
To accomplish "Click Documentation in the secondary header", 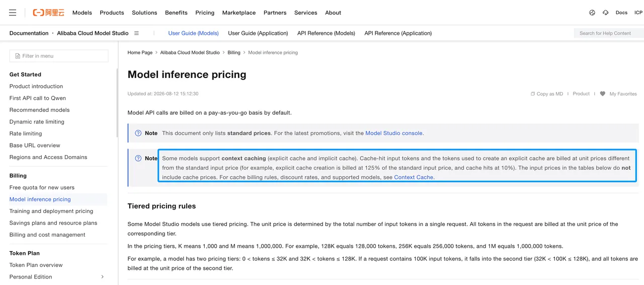I will point(29,33).
